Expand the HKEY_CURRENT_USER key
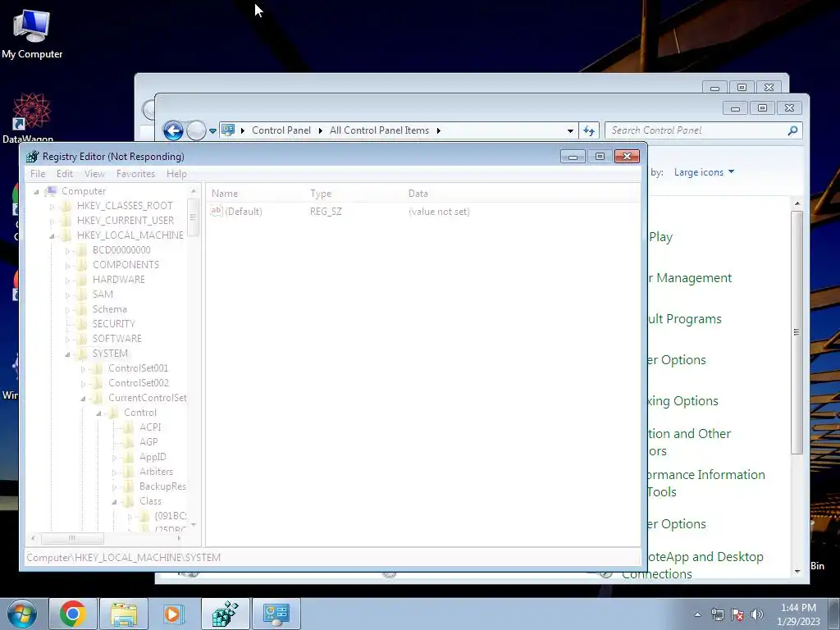This screenshot has height=630, width=840. [52, 221]
